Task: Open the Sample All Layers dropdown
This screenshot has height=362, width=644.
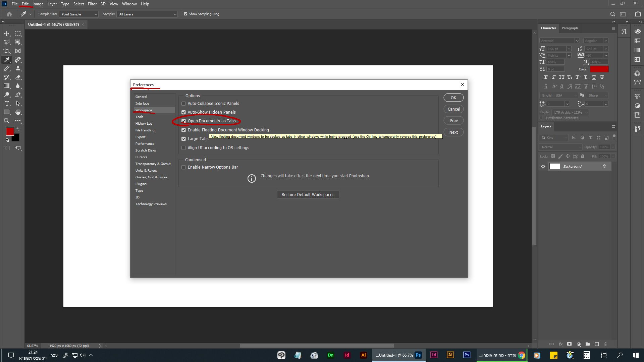Action: pos(147,14)
